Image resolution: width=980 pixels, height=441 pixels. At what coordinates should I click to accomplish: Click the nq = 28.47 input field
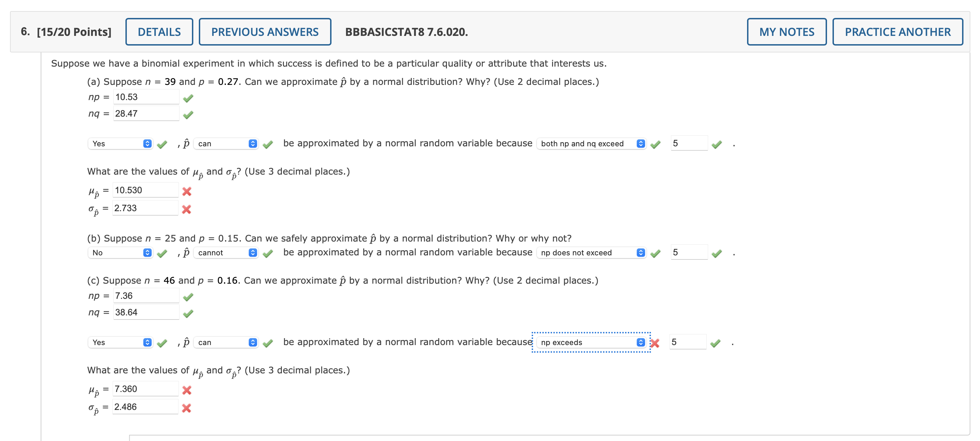146,114
